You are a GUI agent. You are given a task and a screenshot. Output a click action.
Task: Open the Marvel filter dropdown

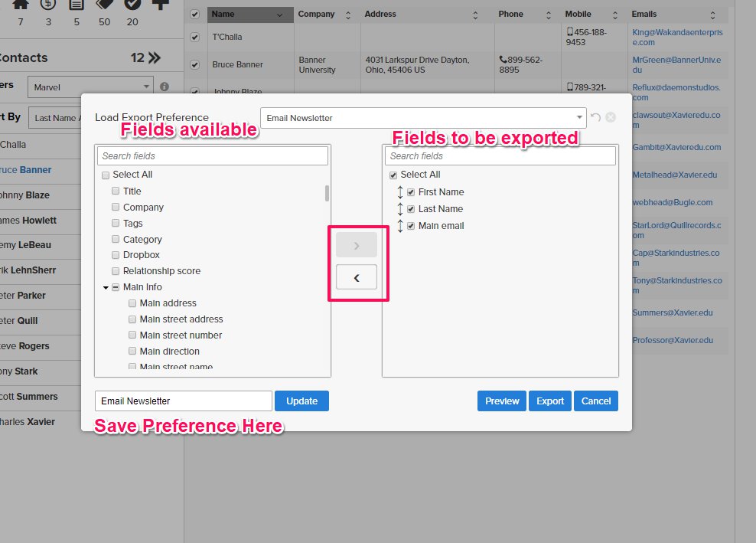[90, 87]
